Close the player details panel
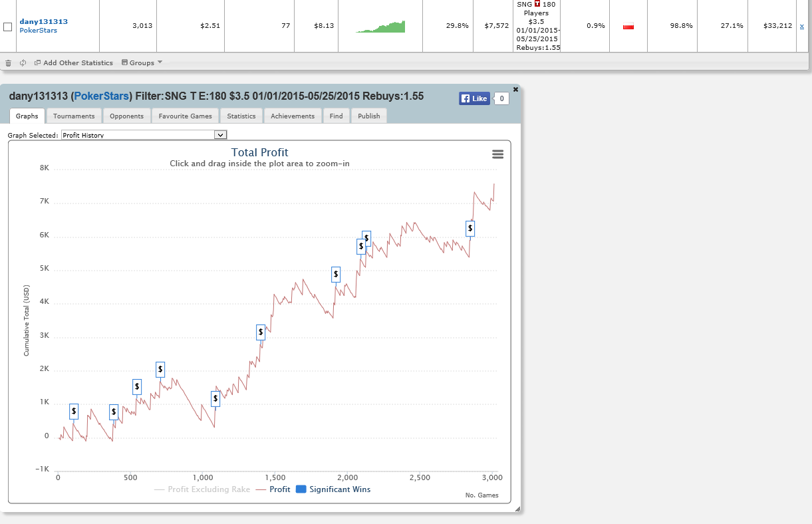The width and height of the screenshot is (812, 524). pyautogui.click(x=515, y=89)
